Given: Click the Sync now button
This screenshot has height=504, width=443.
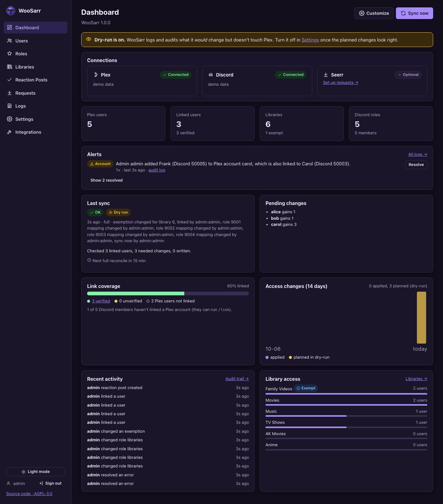Looking at the screenshot, I should pos(414,13).
